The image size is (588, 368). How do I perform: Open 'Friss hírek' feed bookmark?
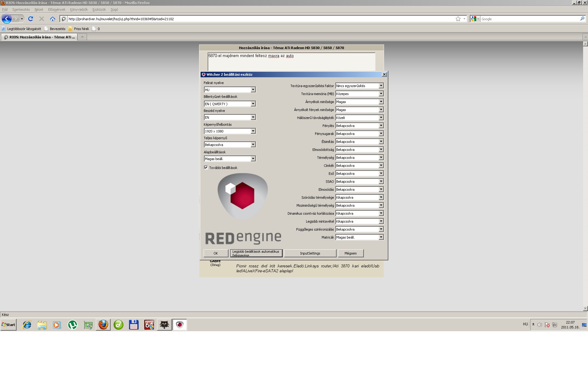click(79, 29)
